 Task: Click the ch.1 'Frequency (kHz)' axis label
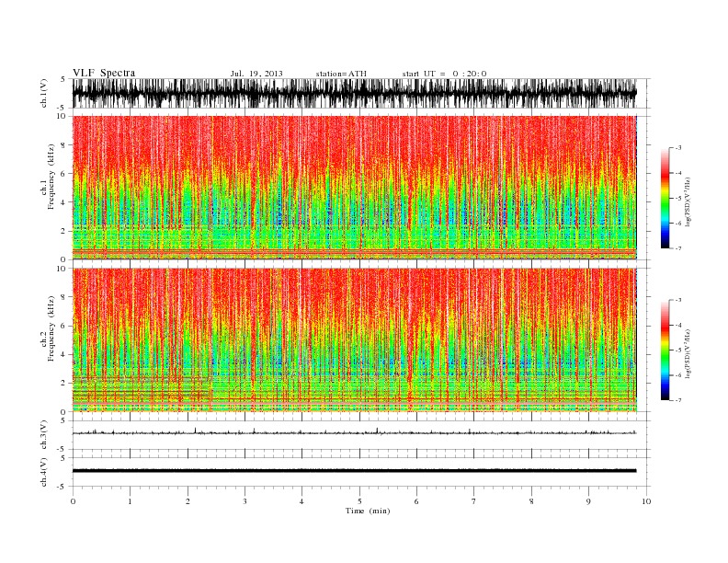coord(51,177)
